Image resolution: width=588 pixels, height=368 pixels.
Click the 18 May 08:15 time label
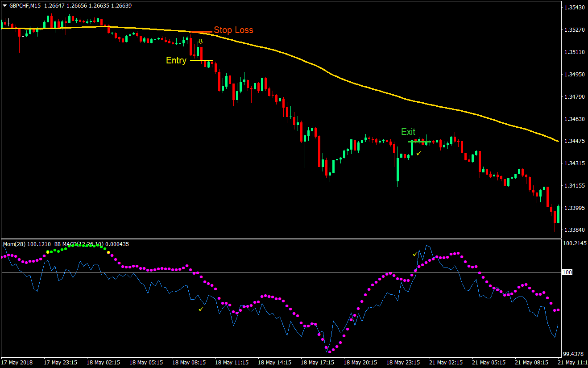click(188, 362)
